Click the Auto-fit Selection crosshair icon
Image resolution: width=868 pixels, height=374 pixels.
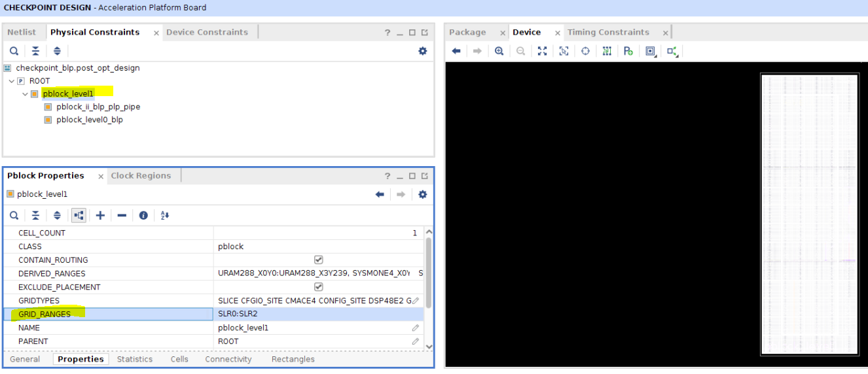[x=585, y=51]
